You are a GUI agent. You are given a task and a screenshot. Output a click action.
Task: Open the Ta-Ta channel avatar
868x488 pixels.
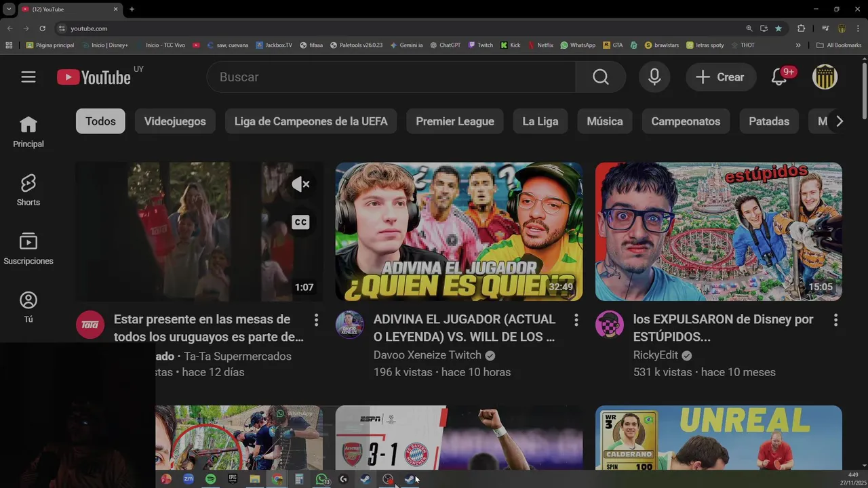pyautogui.click(x=90, y=325)
